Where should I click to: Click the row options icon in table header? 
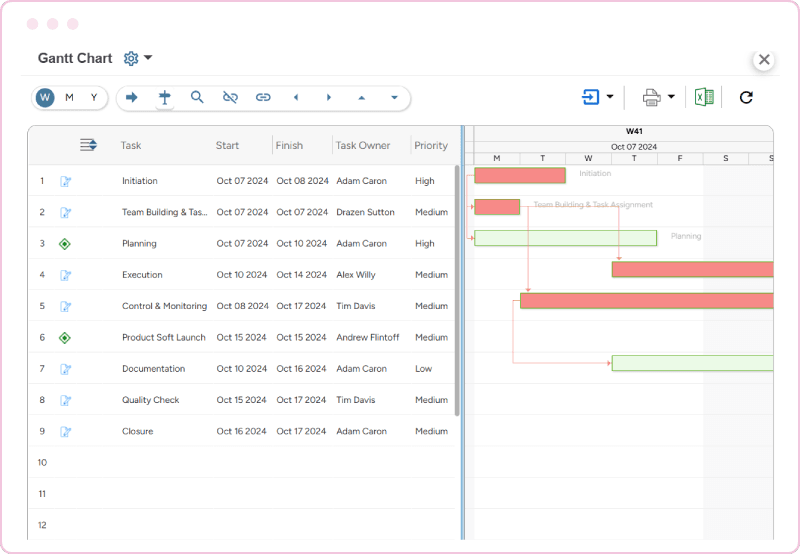pyautogui.click(x=88, y=145)
